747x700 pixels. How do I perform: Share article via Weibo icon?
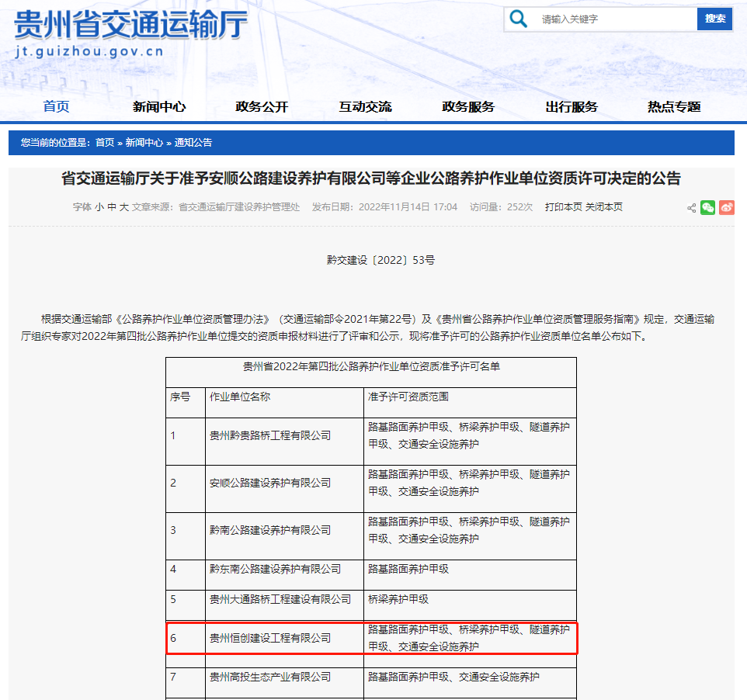point(727,208)
